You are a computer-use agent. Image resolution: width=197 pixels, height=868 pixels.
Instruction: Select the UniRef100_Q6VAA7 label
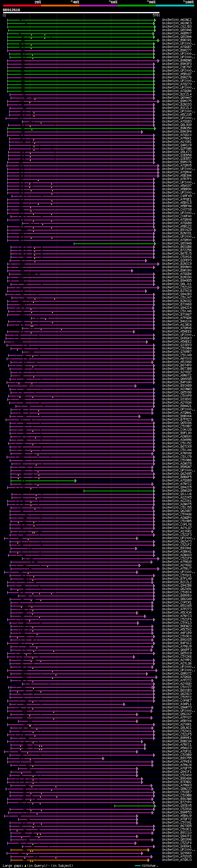click(x=177, y=98)
